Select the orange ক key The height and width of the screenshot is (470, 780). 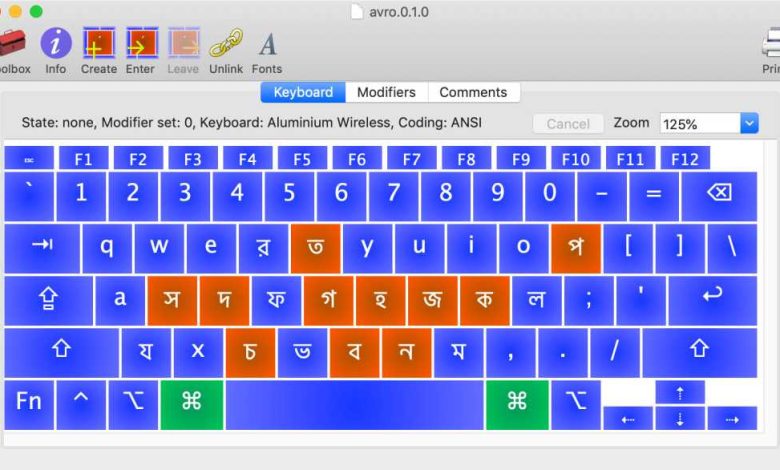(x=485, y=300)
